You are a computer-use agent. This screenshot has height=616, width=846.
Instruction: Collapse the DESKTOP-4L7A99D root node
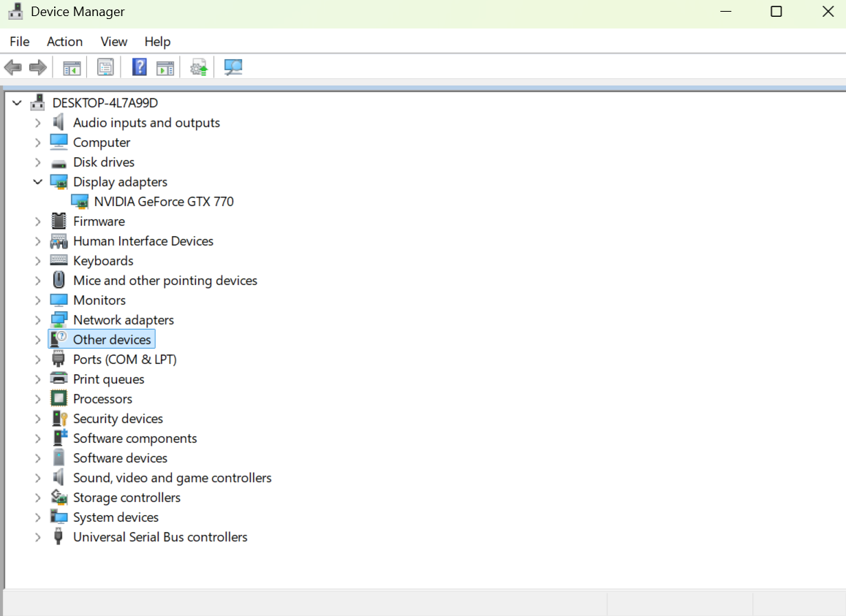coord(17,103)
